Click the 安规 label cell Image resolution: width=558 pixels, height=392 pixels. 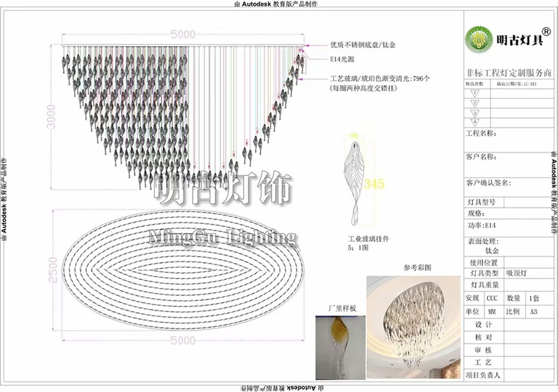(473, 298)
